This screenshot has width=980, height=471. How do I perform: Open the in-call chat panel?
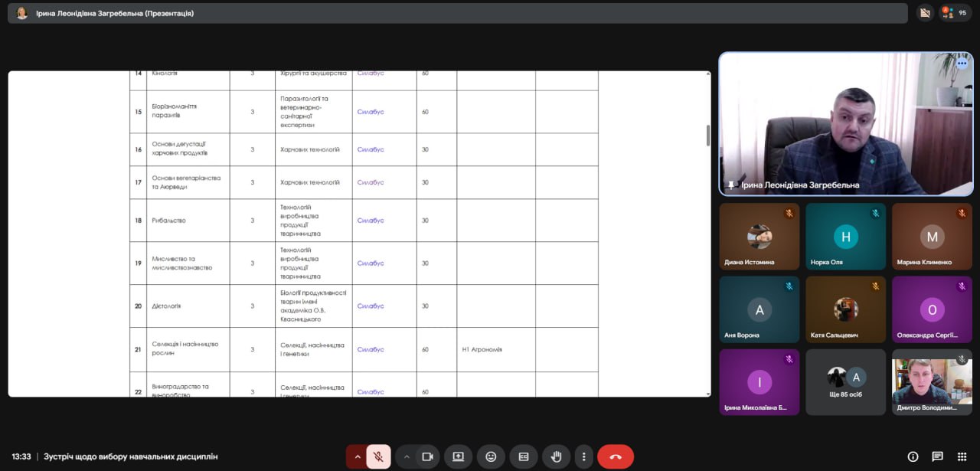coord(937,456)
